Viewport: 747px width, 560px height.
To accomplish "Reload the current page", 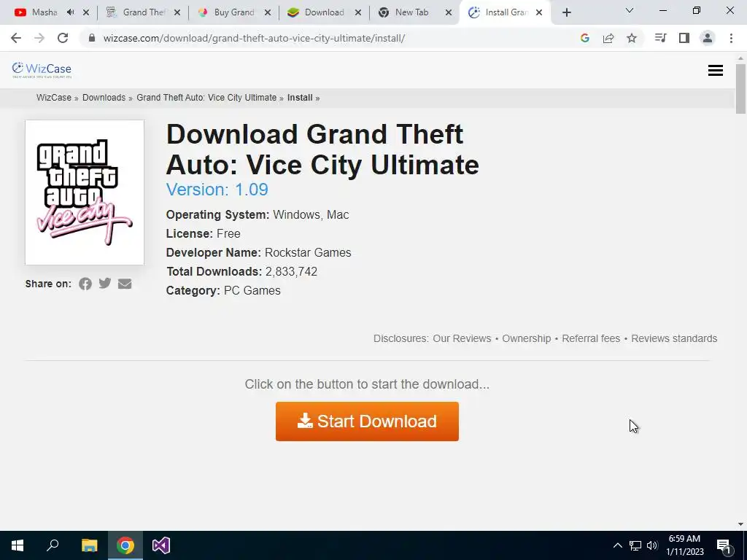I will click(x=63, y=38).
